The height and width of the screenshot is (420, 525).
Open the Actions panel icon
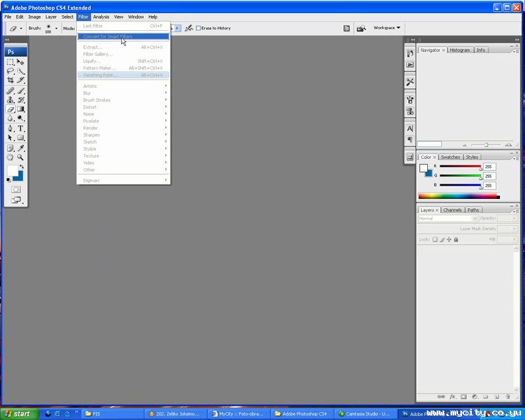[409, 65]
